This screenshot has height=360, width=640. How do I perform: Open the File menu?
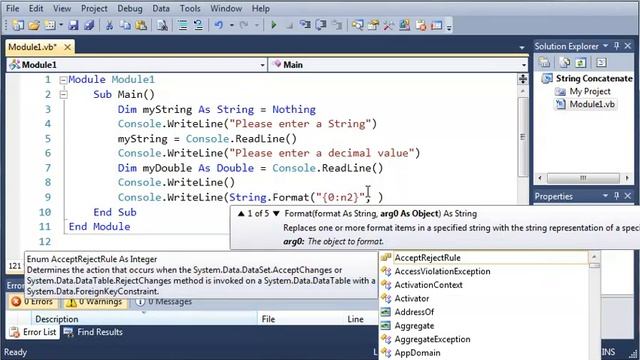pos(13,8)
